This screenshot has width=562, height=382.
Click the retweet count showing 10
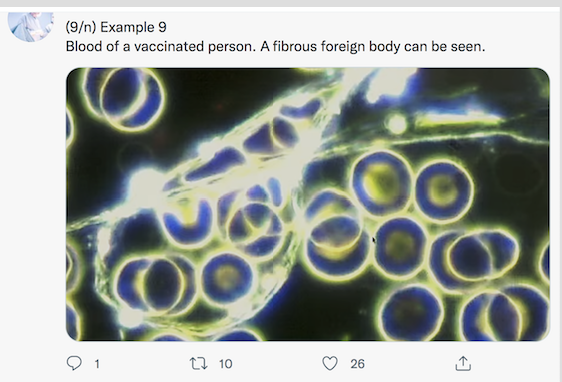pyautogui.click(x=225, y=364)
